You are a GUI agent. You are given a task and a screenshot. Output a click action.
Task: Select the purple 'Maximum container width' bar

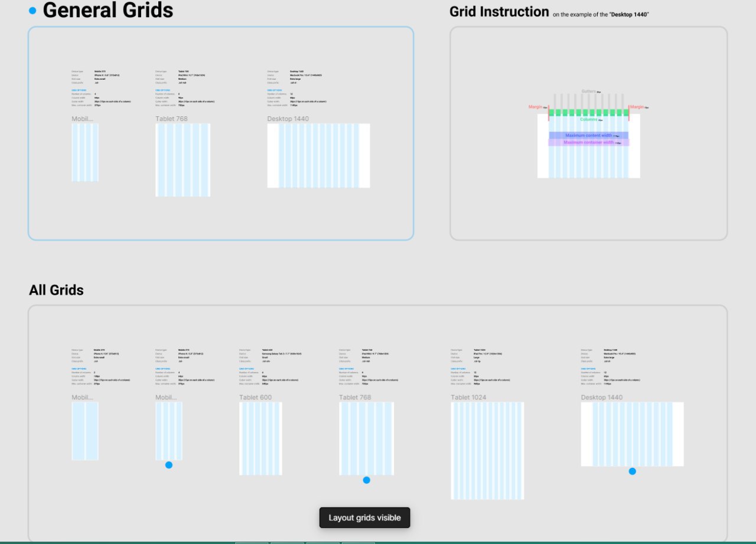589,142
